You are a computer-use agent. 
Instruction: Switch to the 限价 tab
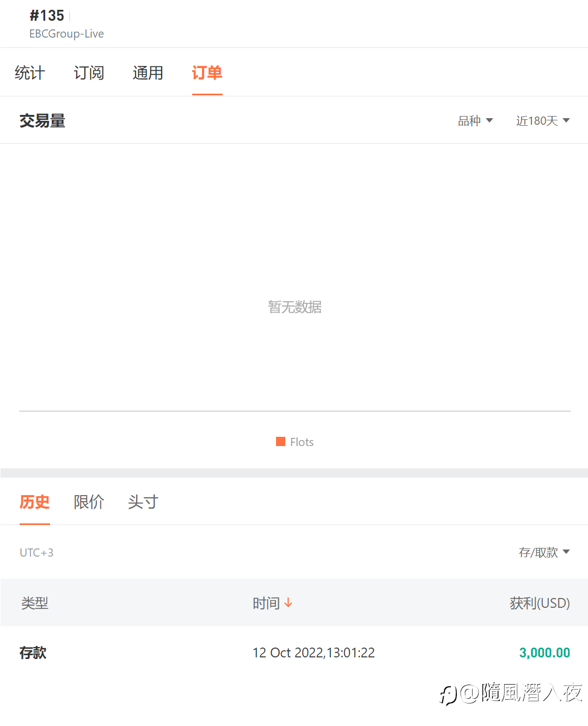pyautogui.click(x=89, y=502)
